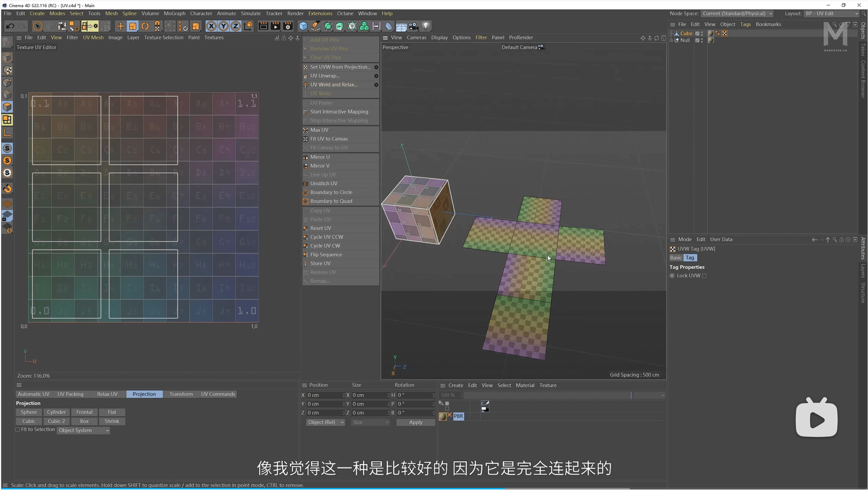Select the Rotate tool icon
The image size is (868, 491).
tap(145, 26)
